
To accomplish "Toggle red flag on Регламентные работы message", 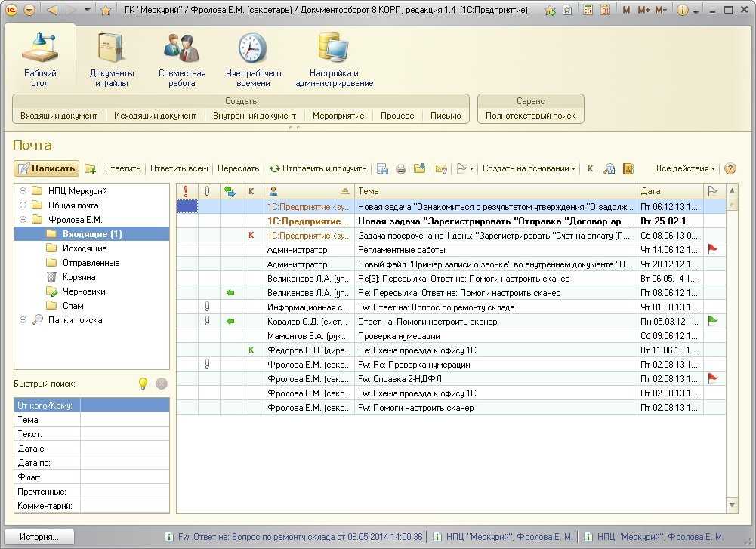I will click(x=711, y=249).
